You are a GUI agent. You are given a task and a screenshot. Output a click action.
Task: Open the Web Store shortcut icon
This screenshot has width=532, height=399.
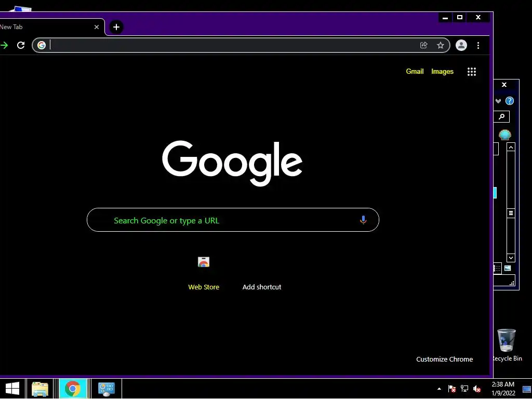[x=204, y=262]
